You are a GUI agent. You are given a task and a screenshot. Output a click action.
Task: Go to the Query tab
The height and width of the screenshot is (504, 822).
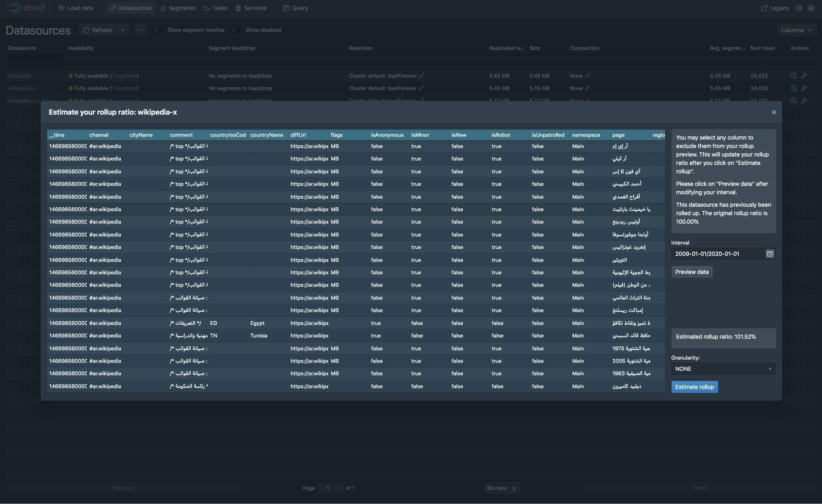[295, 8]
